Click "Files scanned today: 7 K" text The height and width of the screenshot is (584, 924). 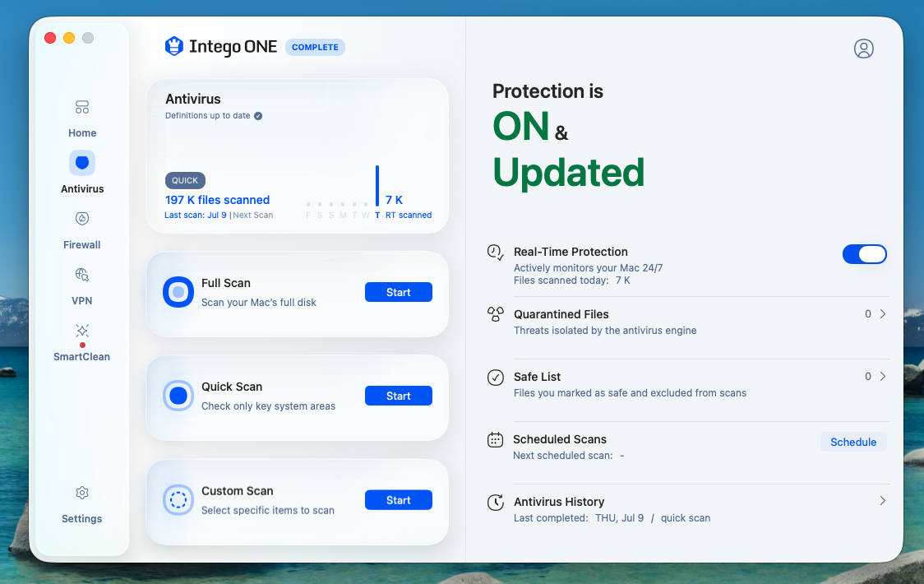(x=571, y=280)
